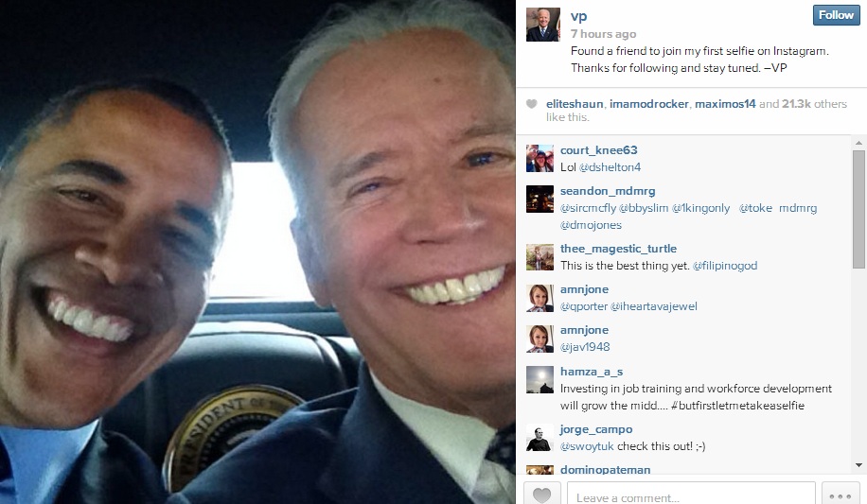Viewport: 867px width, 504px height.
Task: Click hamza_a_s avatar thumbnail
Action: [540, 380]
